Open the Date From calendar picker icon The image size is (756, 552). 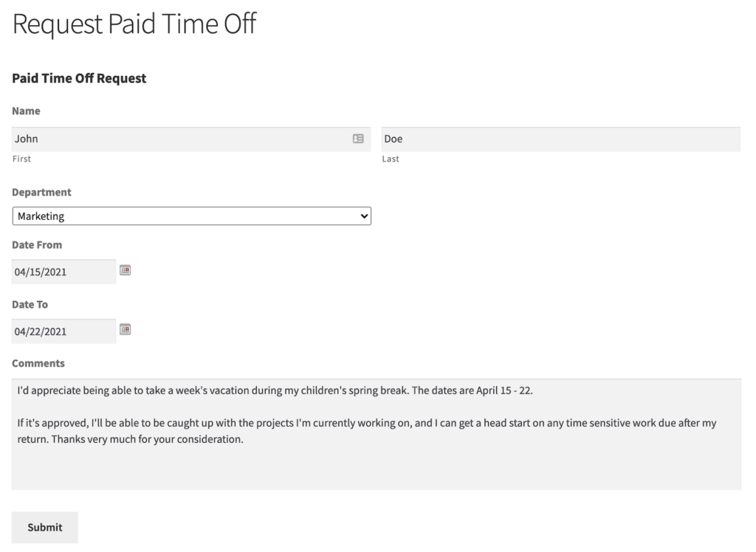pos(126,271)
